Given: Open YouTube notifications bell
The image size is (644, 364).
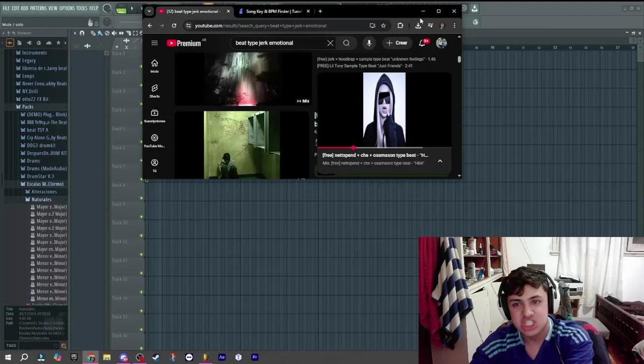Looking at the screenshot, I should click(x=422, y=43).
